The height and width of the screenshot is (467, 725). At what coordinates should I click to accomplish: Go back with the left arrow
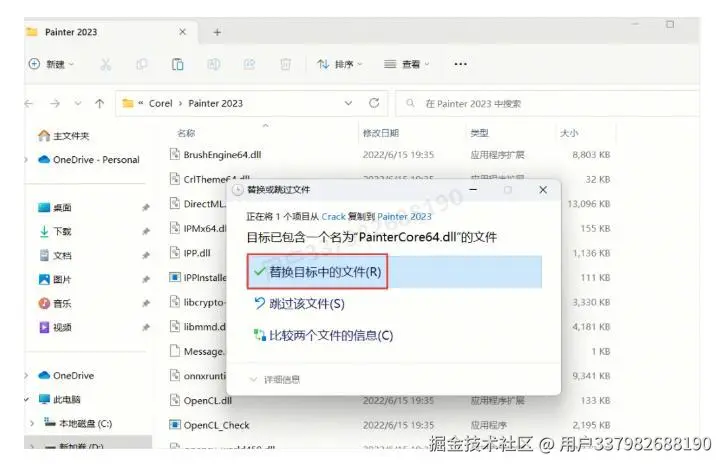tap(29, 104)
